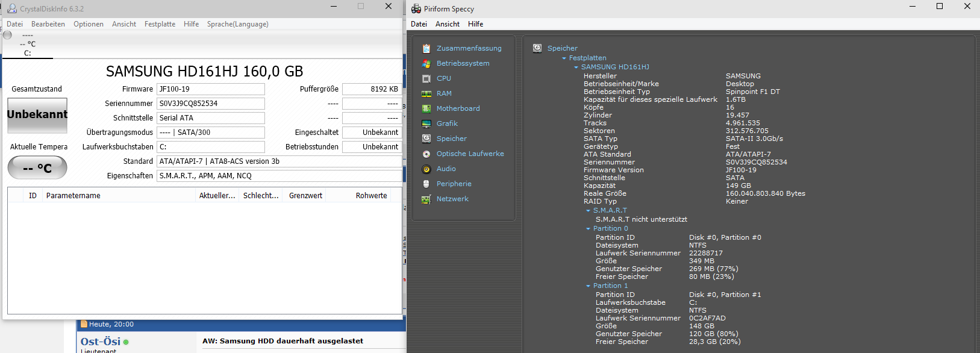
Task: Click the Speicher header icon in details pane
Action: pos(537,48)
